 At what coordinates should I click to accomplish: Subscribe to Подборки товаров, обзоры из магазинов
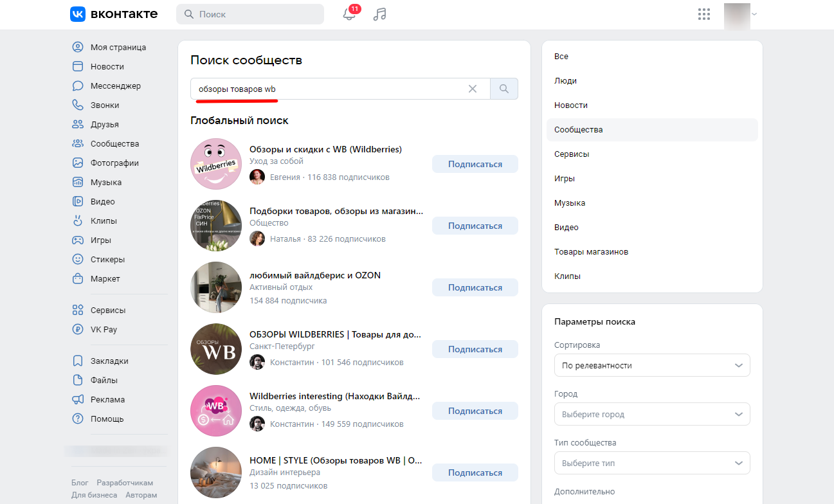(x=475, y=226)
